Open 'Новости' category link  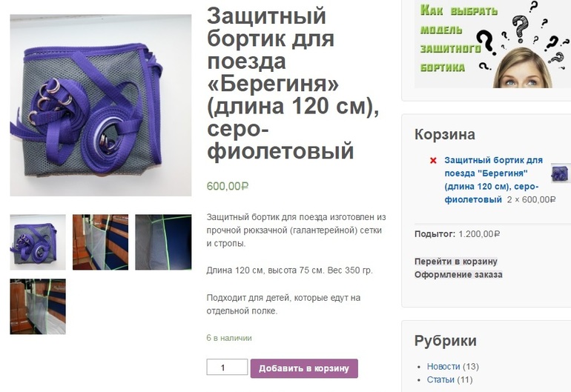(x=443, y=366)
